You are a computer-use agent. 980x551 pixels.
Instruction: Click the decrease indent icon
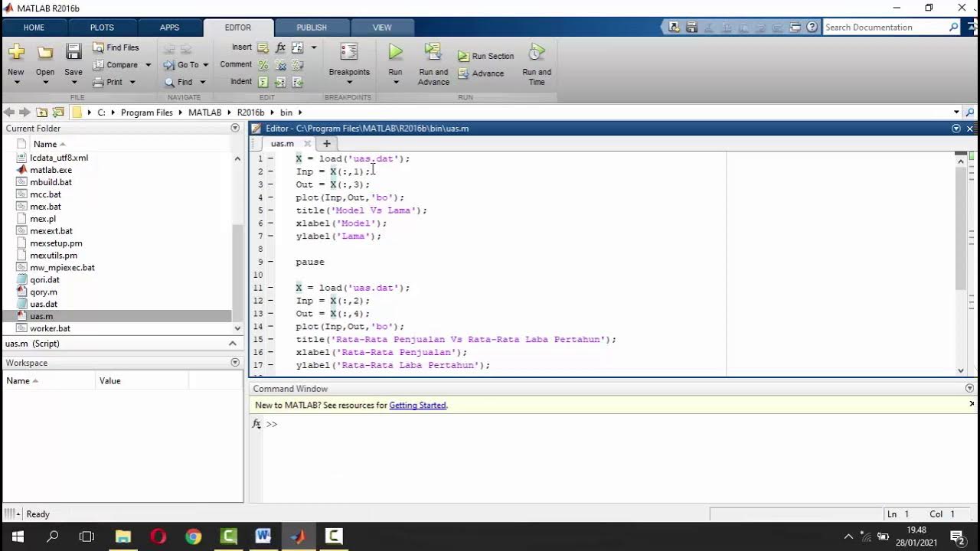point(297,82)
